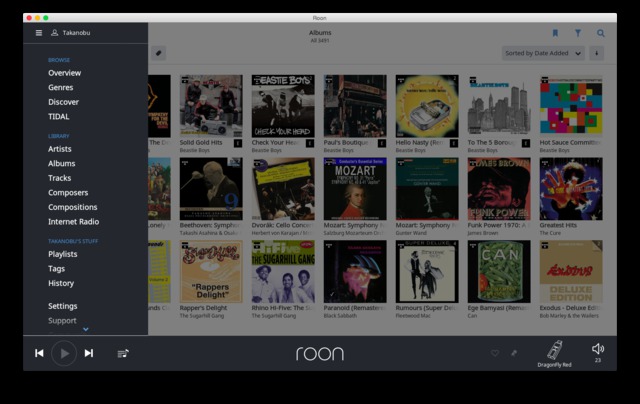Skip to the previous track
640x404 pixels.
(39, 353)
